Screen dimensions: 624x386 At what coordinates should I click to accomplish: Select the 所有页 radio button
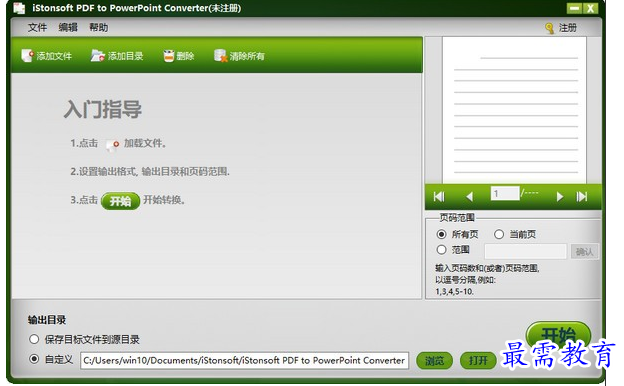pyautogui.click(x=441, y=234)
